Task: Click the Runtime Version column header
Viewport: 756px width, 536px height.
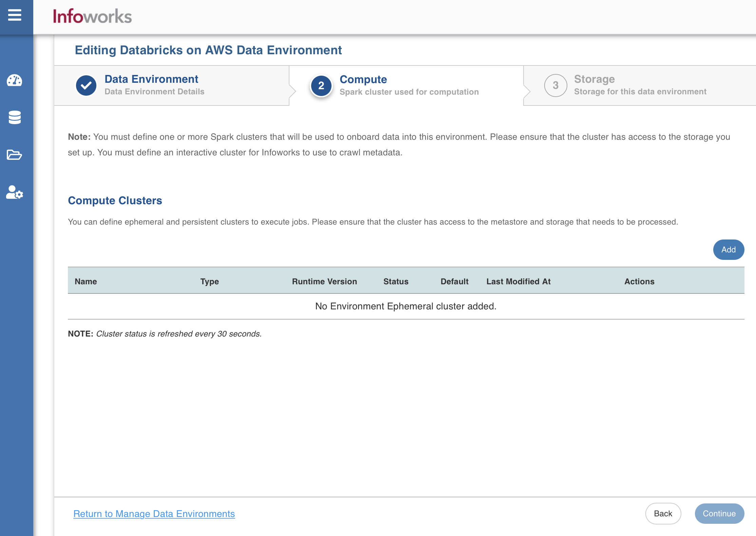Action: point(324,282)
